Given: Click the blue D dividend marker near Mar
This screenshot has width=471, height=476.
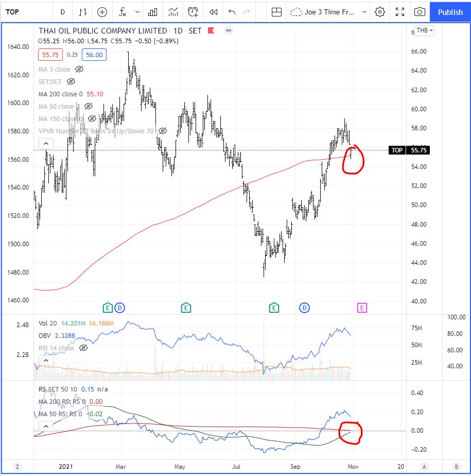Looking at the screenshot, I should click(x=120, y=308).
